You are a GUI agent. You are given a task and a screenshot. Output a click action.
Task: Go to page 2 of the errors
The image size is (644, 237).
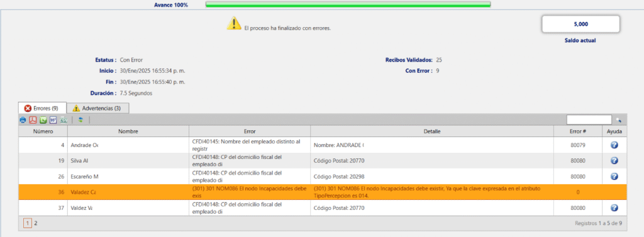(36, 223)
